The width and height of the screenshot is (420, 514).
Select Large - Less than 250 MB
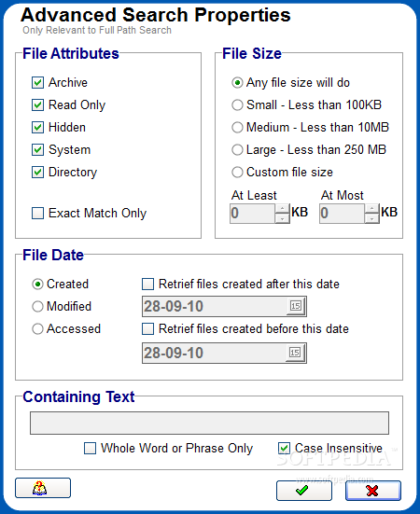pos(237,150)
